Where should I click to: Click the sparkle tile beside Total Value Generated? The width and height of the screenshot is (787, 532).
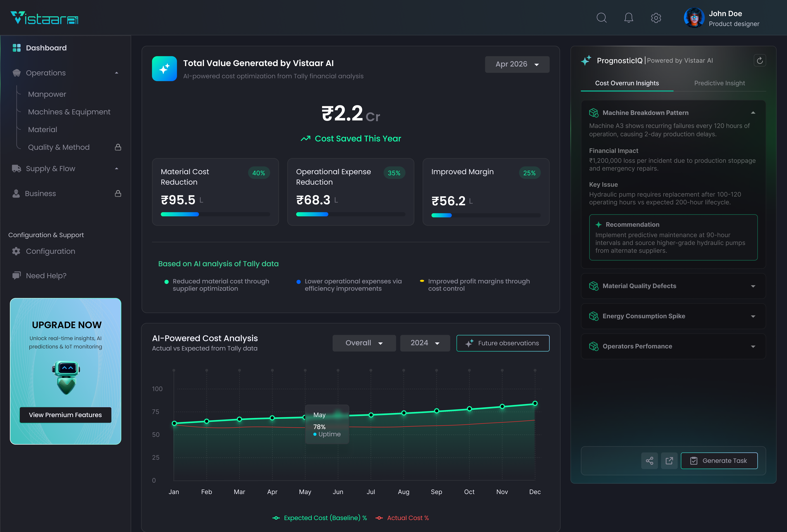click(x=164, y=69)
